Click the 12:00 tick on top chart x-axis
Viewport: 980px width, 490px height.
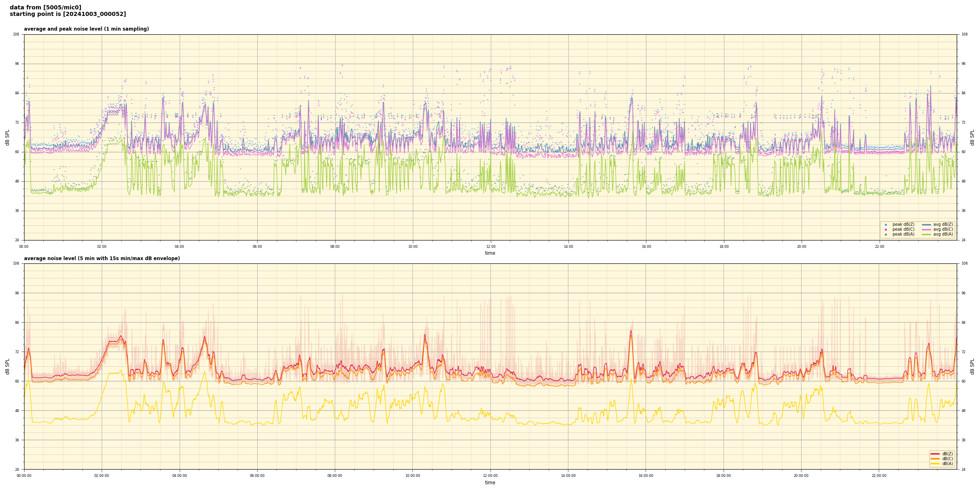(490, 247)
